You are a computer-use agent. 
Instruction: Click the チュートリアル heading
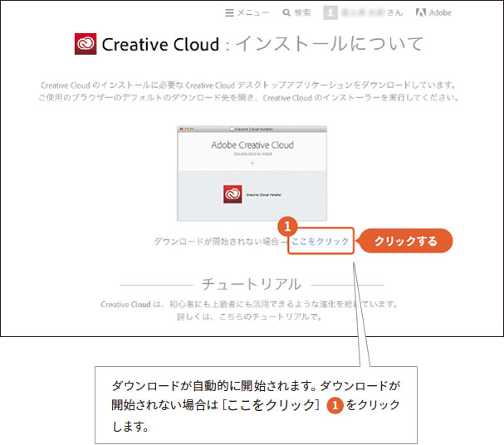[252, 284]
